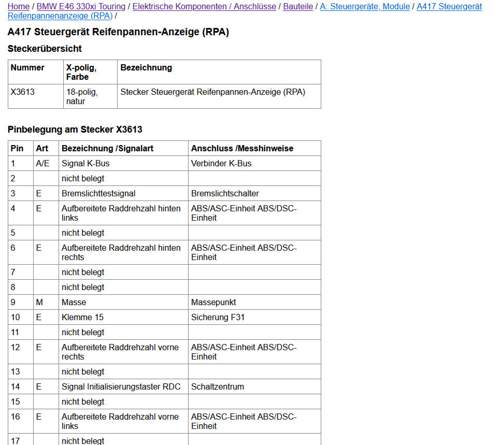
Task: Open A: Steuergeräte, Module breadcrumb link
Action: (x=365, y=6)
